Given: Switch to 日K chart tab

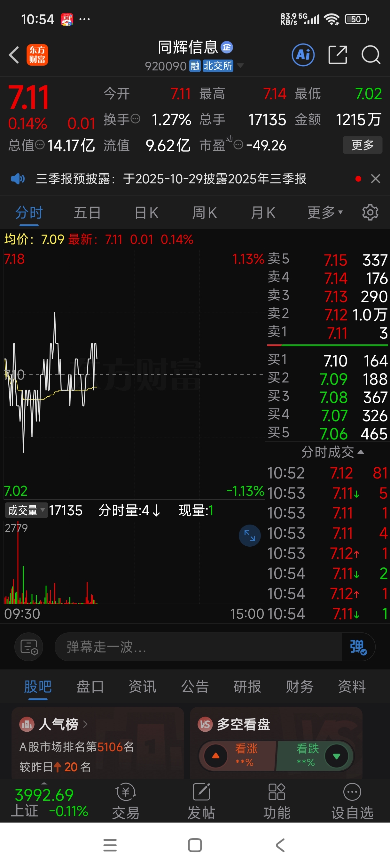Looking at the screenshot, I should coord(146,213).
